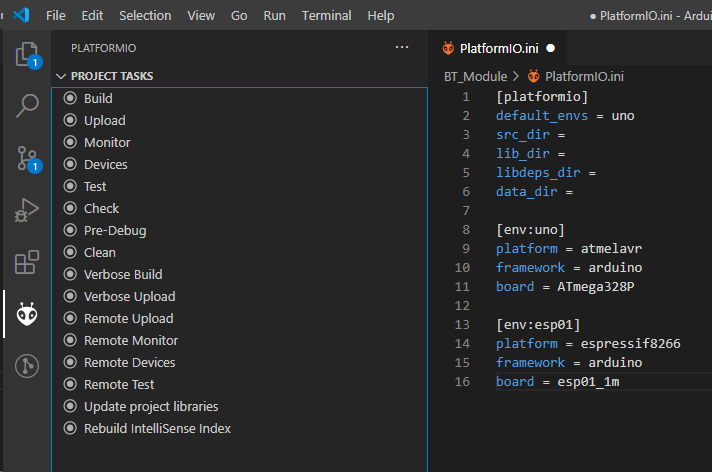The height and width of the screenshot is (472, 712).
Task: Open the Edit menu
Action: point(92,15)
